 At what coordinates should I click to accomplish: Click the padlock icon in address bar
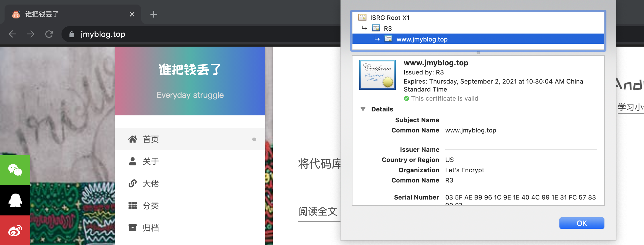tap(72, 34)
